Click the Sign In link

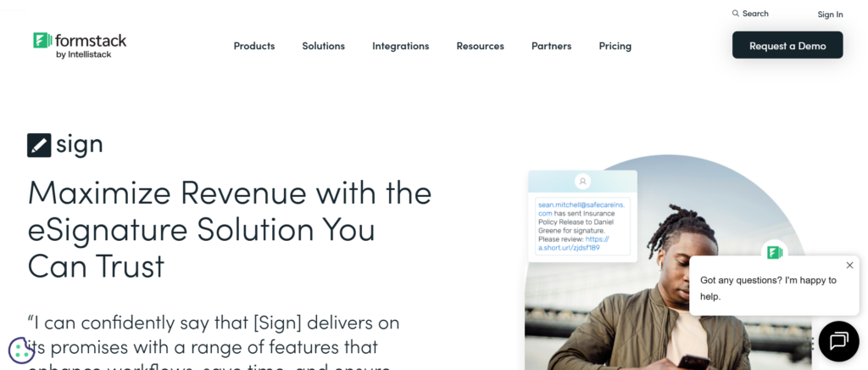tap(830, 14)
